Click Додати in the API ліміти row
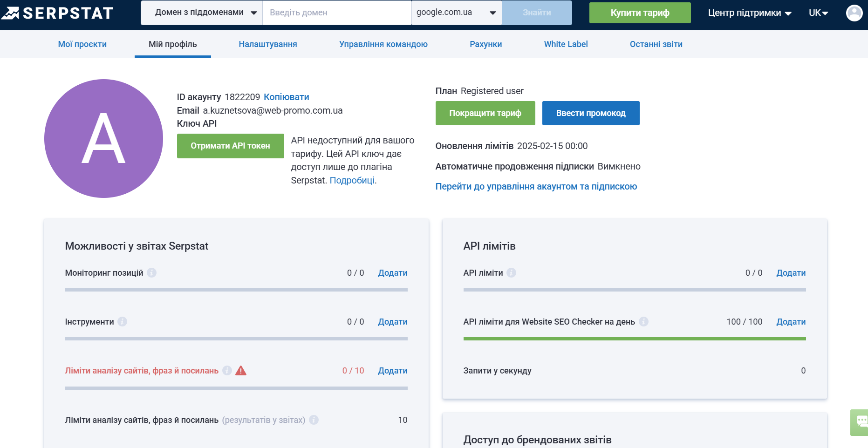This screenshot has height=448, width=868. click(x=791, y=273)
